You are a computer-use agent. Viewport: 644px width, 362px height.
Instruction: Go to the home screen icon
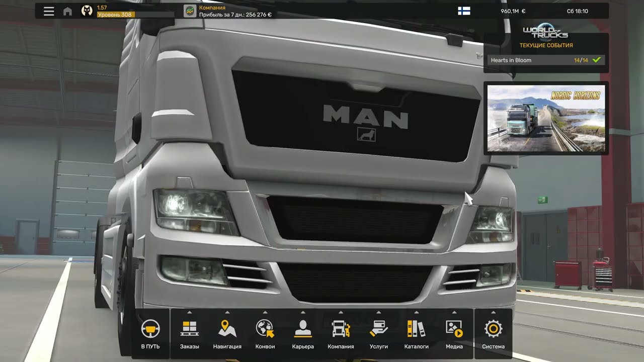67,11
